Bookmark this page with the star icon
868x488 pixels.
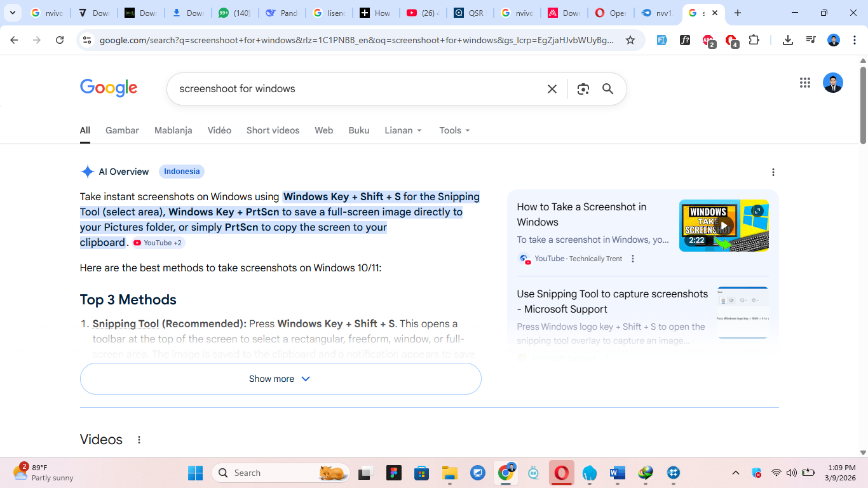click(x=630, y=40)
